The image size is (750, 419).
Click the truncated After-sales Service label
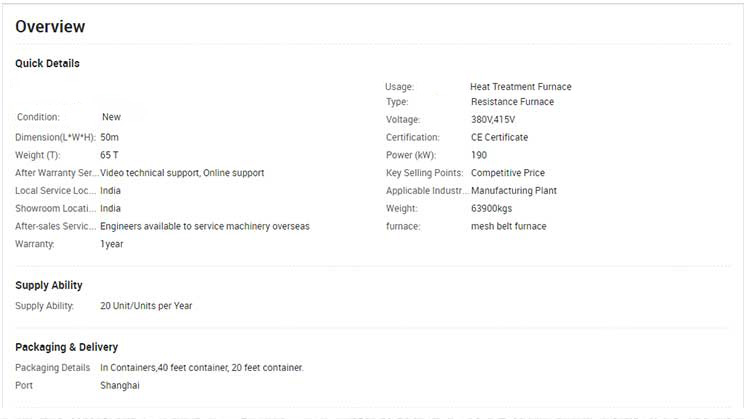(x=56, y=226)
